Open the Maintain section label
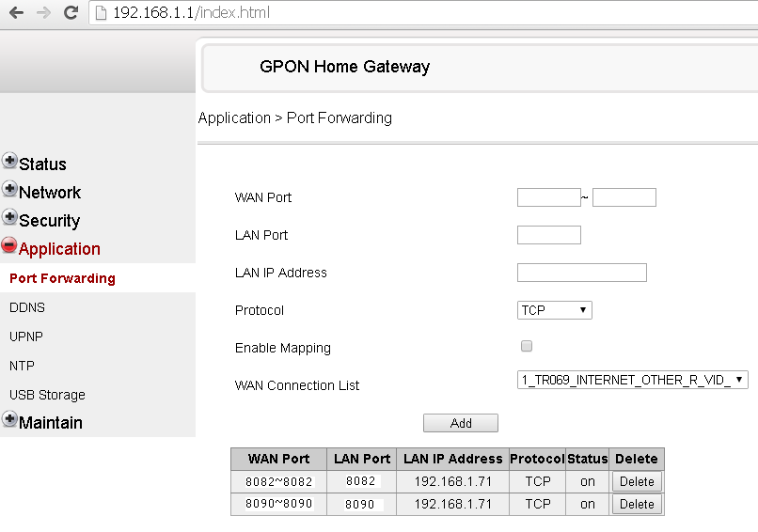This screenshot has height=532, width=758. point(51,423)
